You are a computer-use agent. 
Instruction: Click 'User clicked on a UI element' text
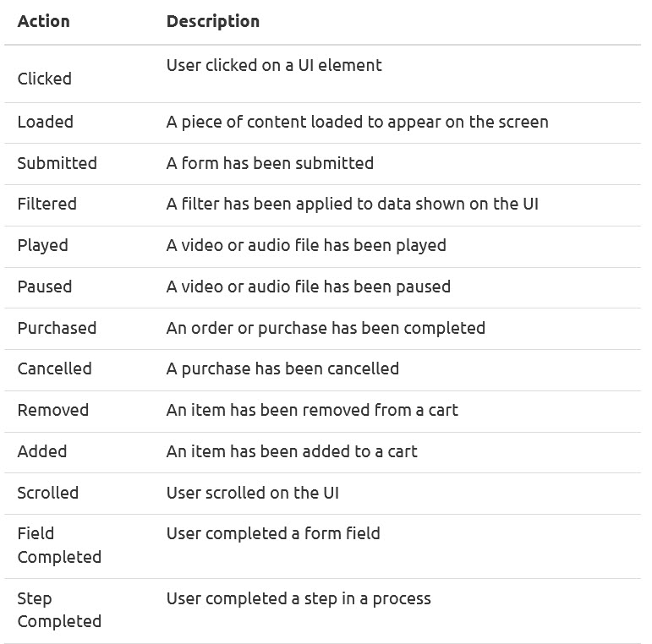click(274, 65)
